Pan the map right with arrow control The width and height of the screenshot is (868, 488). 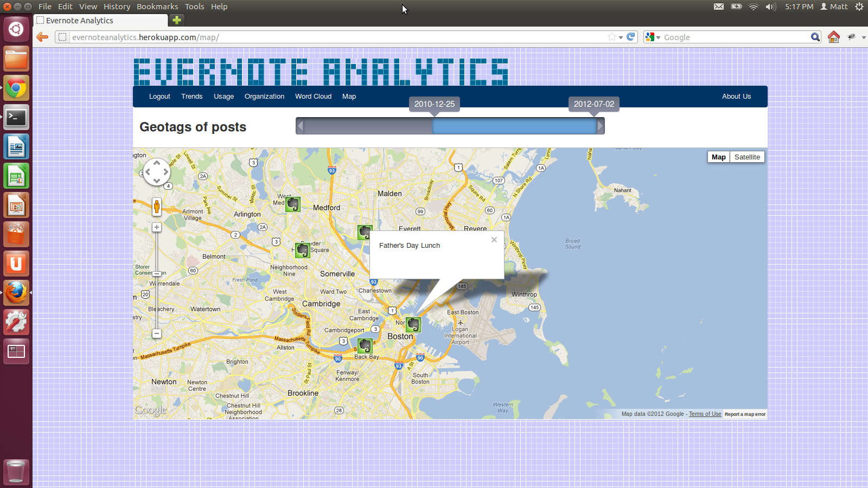pyautogui.click(x=166, y=172)
